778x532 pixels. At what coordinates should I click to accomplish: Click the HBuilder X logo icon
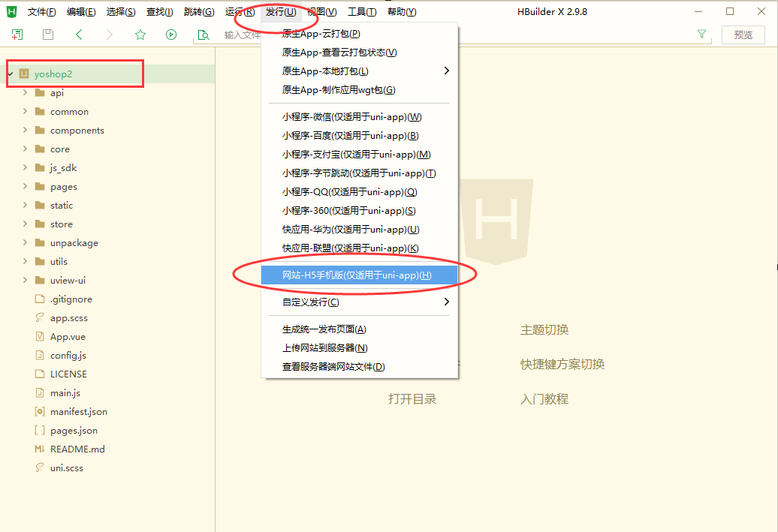click(11, 11)
